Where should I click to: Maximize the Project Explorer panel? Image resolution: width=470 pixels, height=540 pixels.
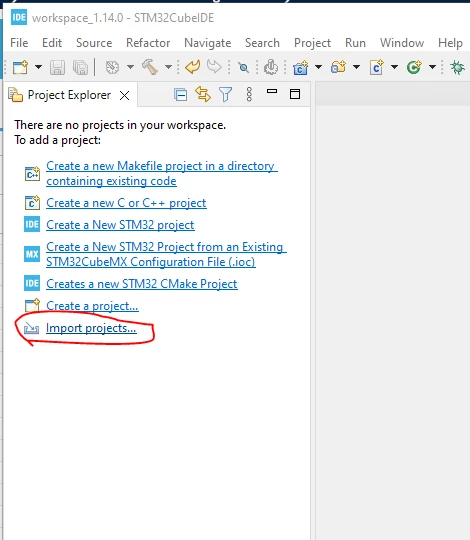tap(295, 94)
